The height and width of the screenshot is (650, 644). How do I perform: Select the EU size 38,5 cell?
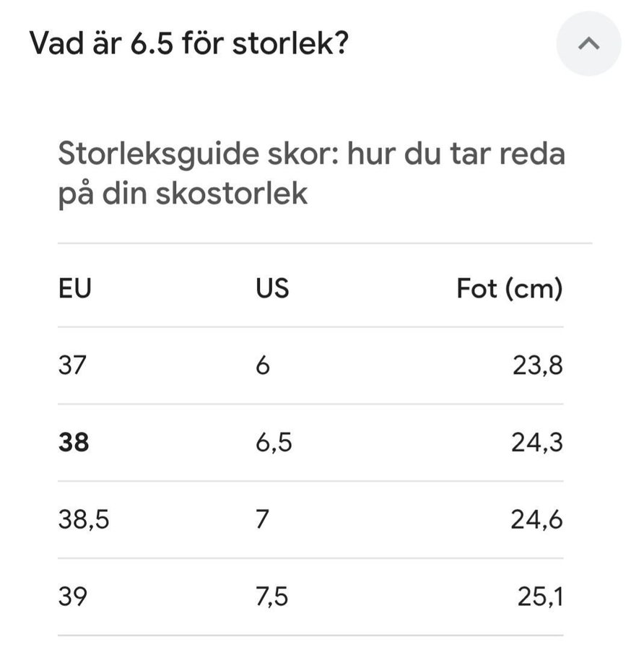point(83,519)
